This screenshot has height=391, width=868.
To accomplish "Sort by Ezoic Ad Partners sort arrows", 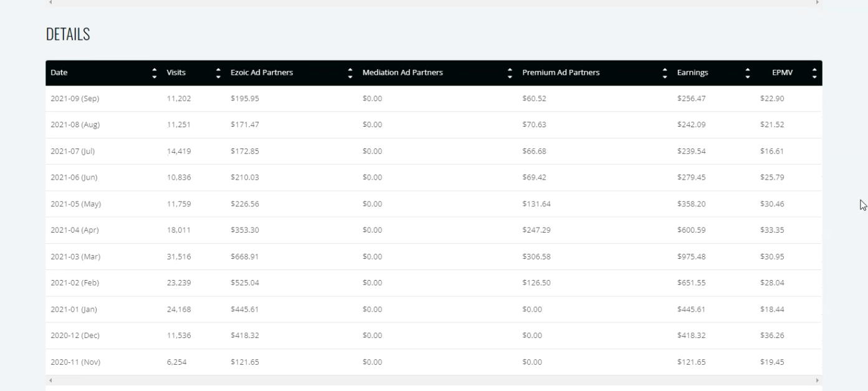I will click(350, 73).
